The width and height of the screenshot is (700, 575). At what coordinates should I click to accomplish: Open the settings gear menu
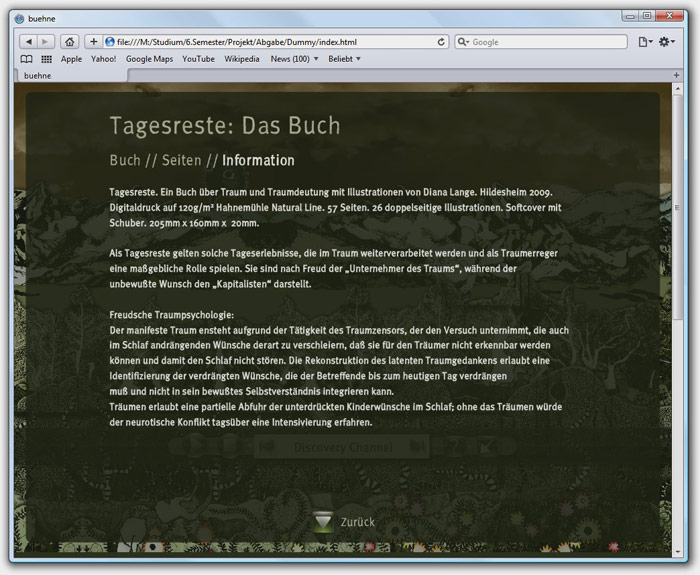(667, 42)
